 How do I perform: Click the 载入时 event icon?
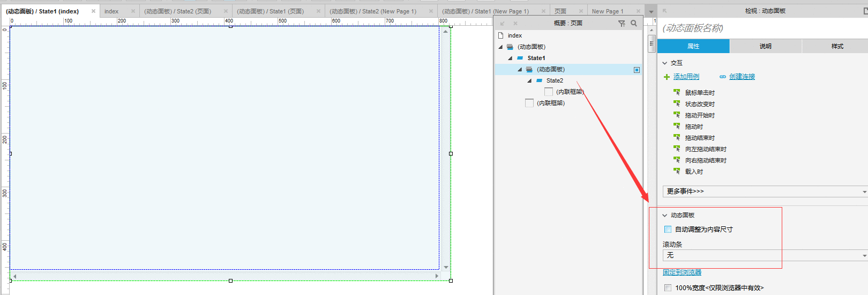(x=677, y=171)
